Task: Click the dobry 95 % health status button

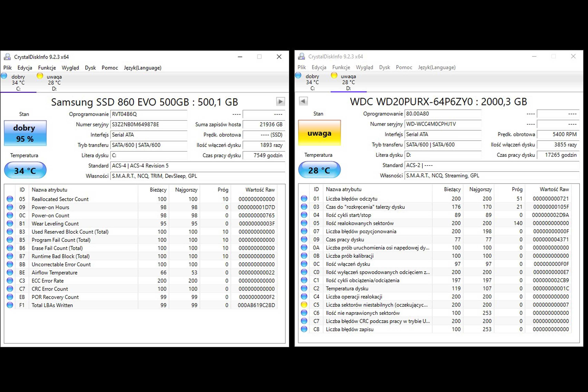Action: click(x=25, y=133)
